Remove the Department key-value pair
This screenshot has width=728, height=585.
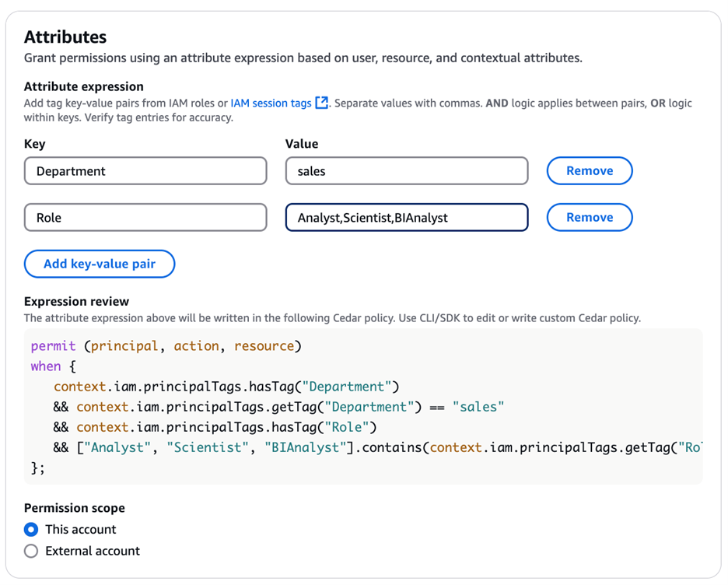(x=589, y=171)
